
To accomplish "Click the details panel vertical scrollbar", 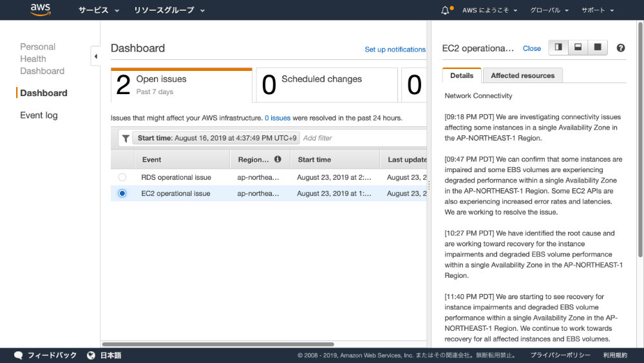I will (640, 140).
